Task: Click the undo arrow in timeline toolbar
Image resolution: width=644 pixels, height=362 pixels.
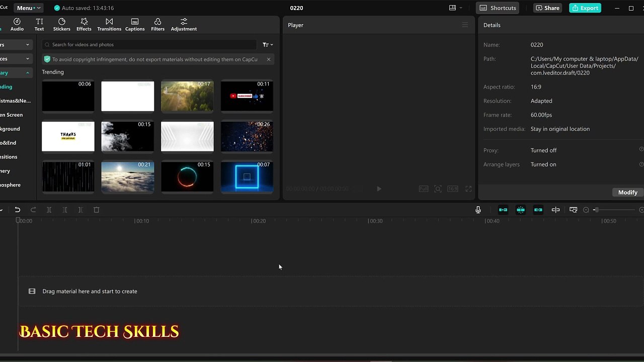Action: [18, 210]
